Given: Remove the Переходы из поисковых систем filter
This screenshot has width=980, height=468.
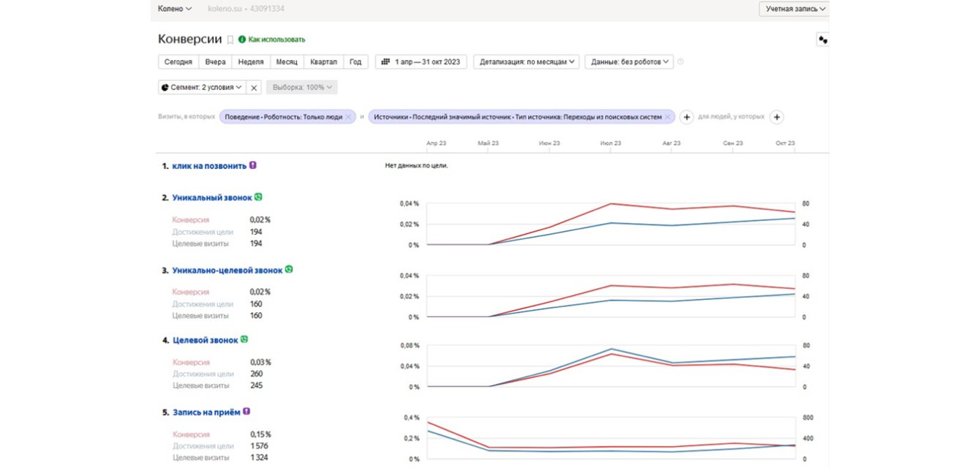Looking at the screenshot, I should pos(668,117).
